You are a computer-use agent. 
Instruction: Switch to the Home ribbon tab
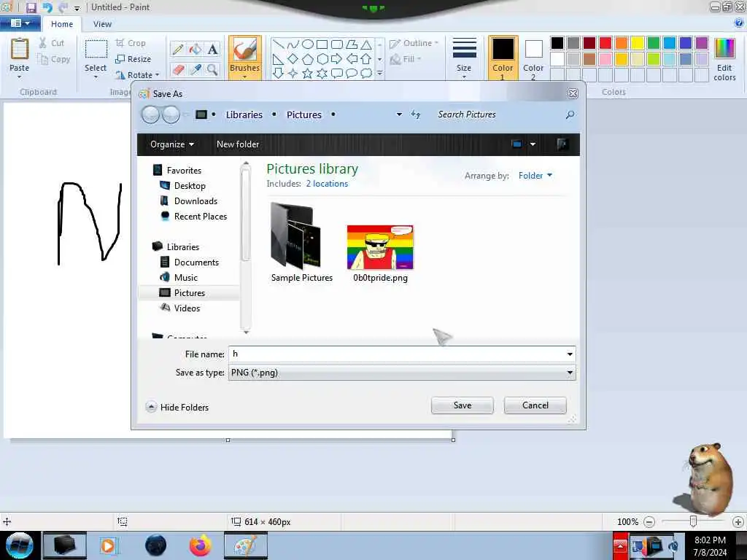pyautogui.click(x=62, y=24)
